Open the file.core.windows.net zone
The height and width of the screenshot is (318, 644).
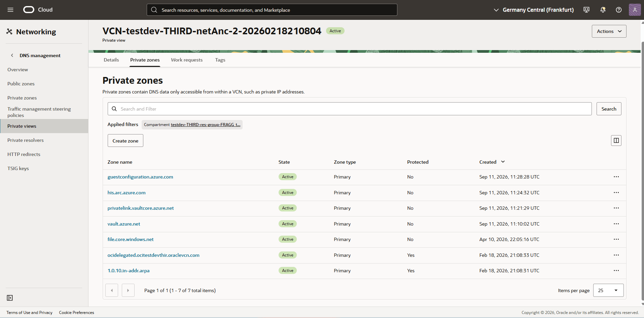click(x=131, y=239)
